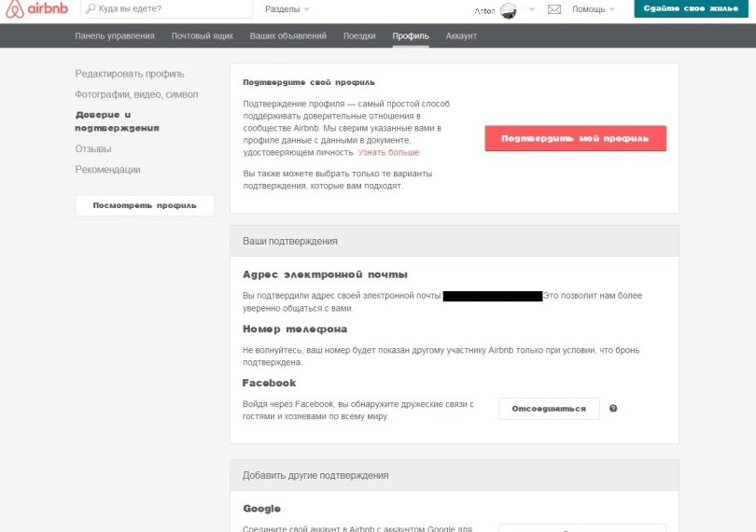Open the user menu arrow next to avatar
This screenshot has height=532, width=756.
[x=532, y=9]
